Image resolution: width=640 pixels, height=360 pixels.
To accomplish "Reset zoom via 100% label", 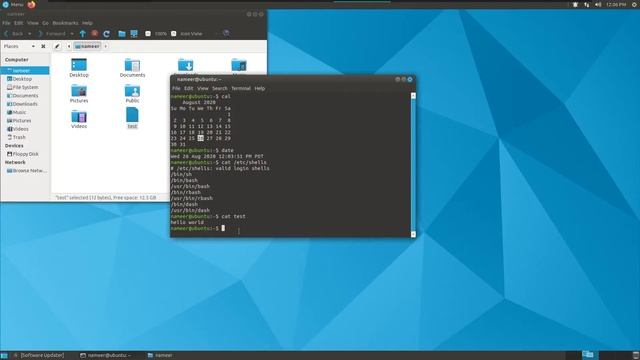I will tap(161, 33).
